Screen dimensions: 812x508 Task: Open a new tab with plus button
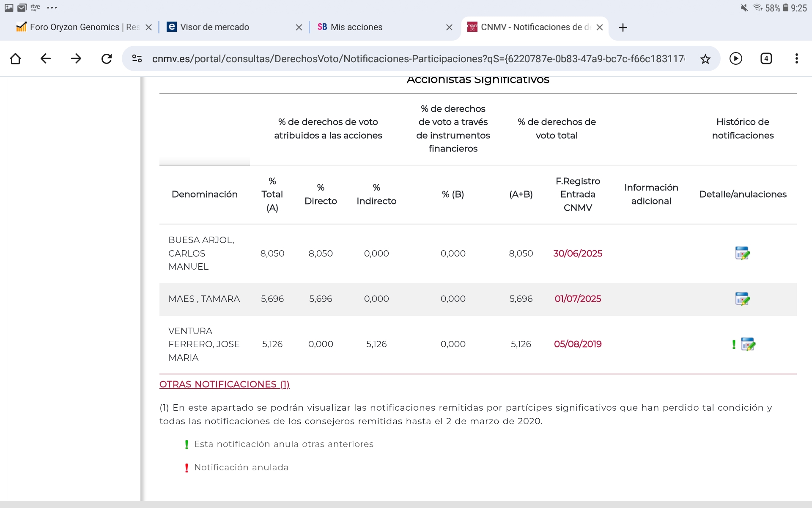pos(623,28)
